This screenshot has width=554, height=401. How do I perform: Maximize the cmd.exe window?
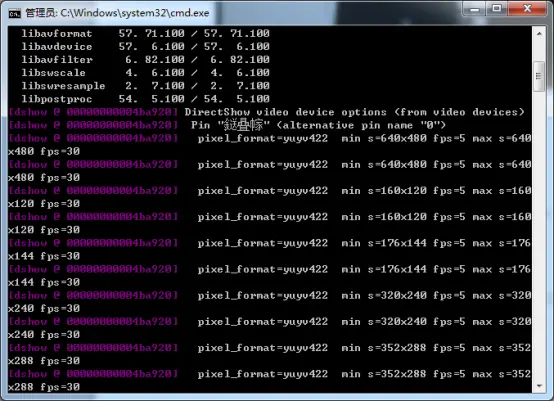[497, 8]
